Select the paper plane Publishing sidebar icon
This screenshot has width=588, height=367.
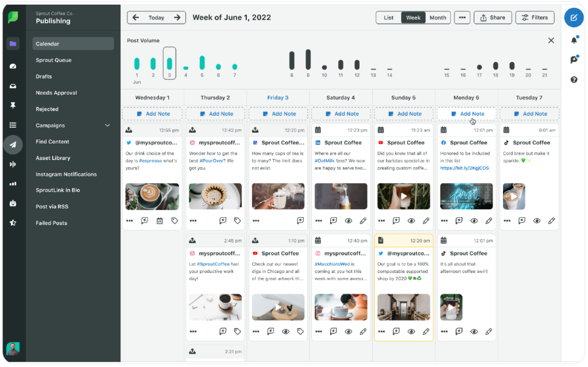[x=13, y=145]
